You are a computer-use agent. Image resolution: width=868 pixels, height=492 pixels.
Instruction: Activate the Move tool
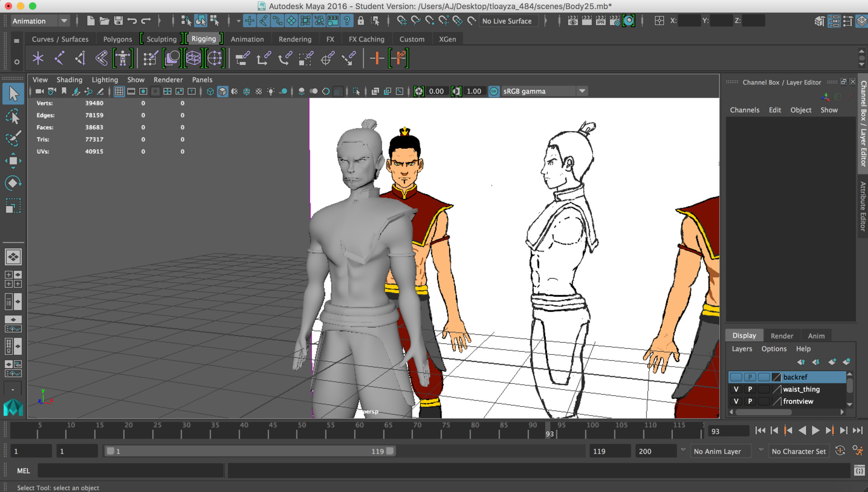click(x=13, y=161)
